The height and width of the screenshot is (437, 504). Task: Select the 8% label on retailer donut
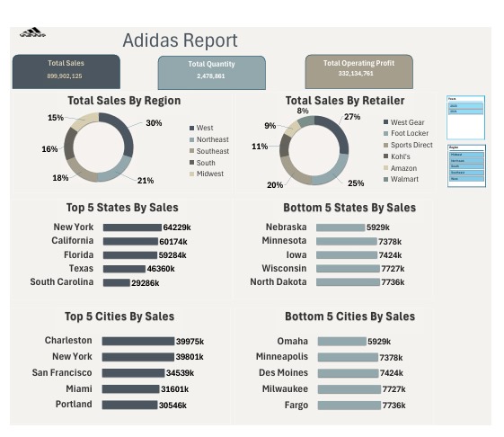303,111
